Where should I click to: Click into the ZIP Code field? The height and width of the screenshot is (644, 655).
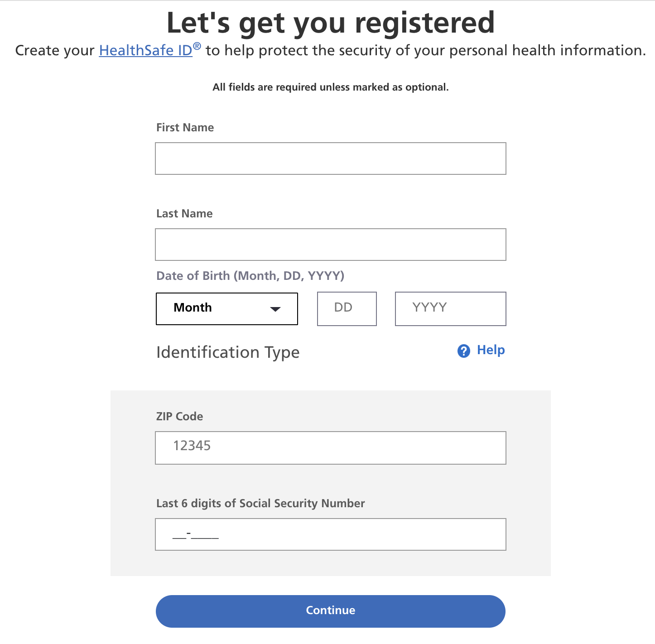point(330,447)
